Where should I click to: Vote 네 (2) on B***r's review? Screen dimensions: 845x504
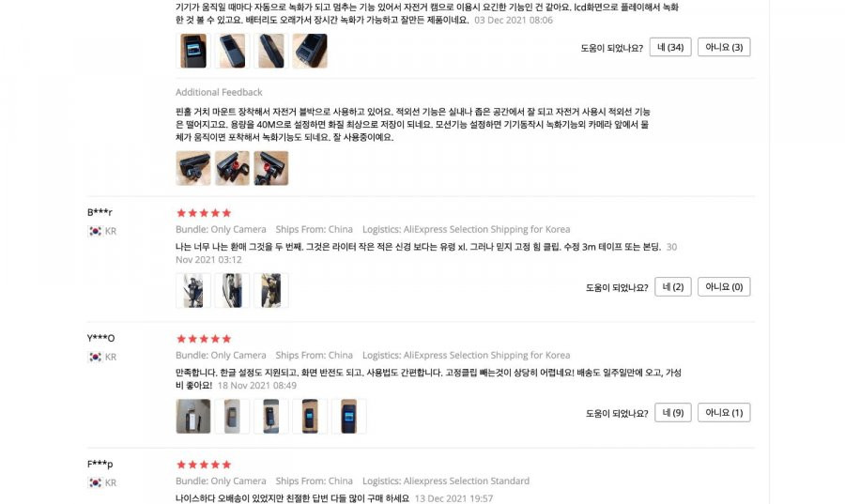(x=673, y=287)
